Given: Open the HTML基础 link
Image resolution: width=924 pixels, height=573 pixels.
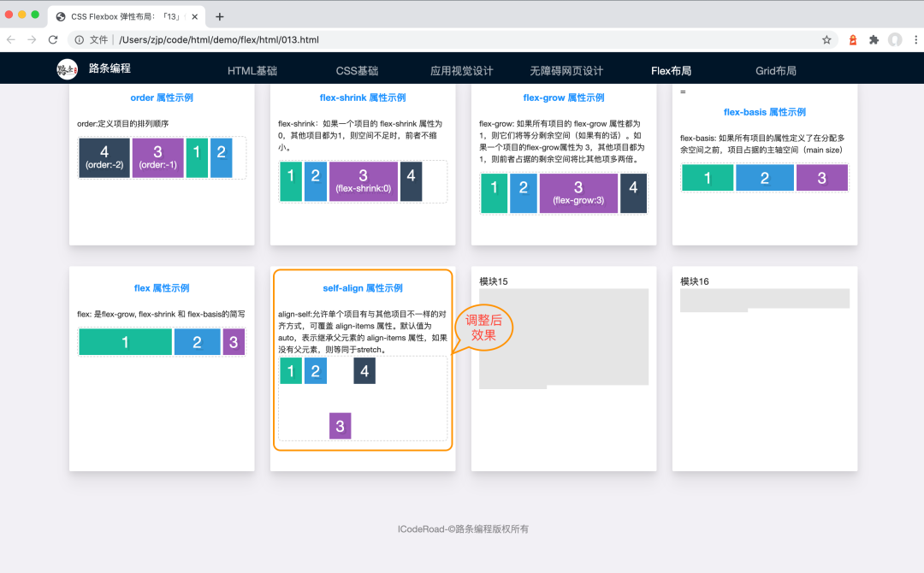Looking at the screenshot, I should click(252, 70).
